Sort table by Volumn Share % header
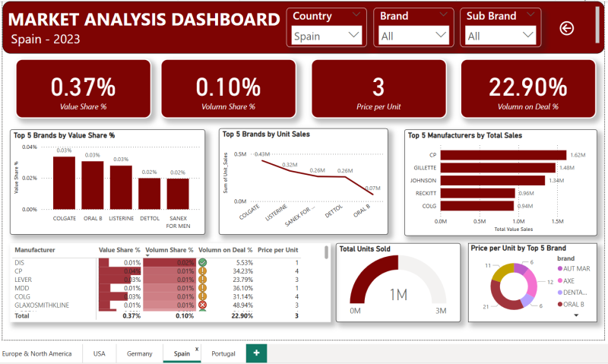608x364 pixels. tap(169, 250)
